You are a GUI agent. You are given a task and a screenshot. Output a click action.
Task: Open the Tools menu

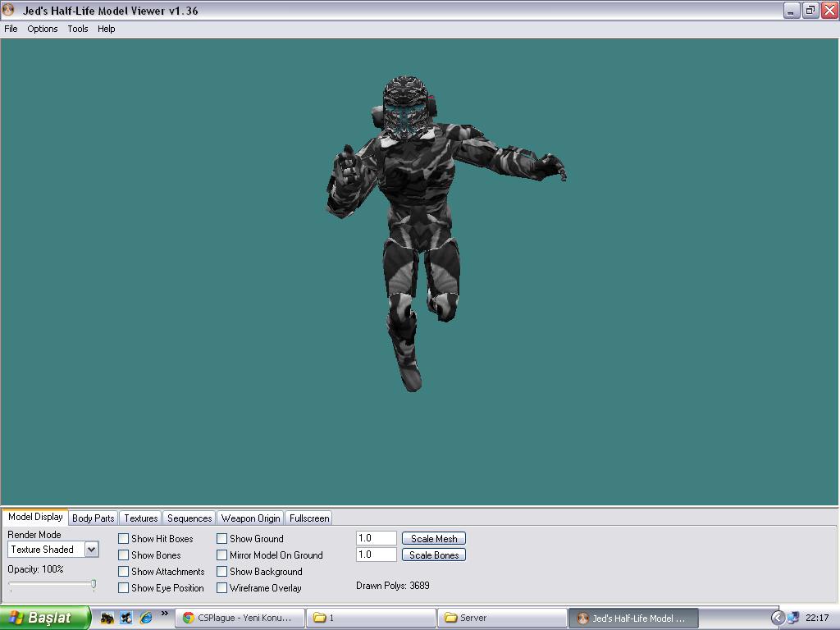78,29
